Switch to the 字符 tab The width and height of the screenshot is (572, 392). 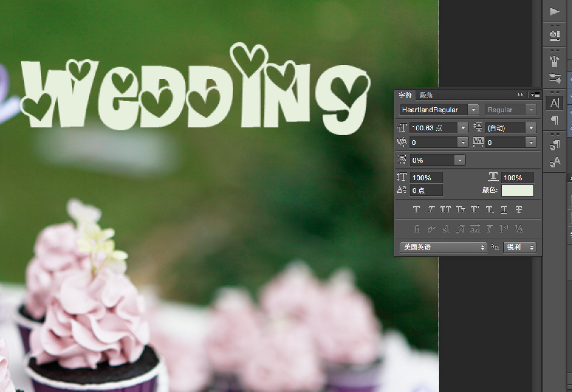405,95
